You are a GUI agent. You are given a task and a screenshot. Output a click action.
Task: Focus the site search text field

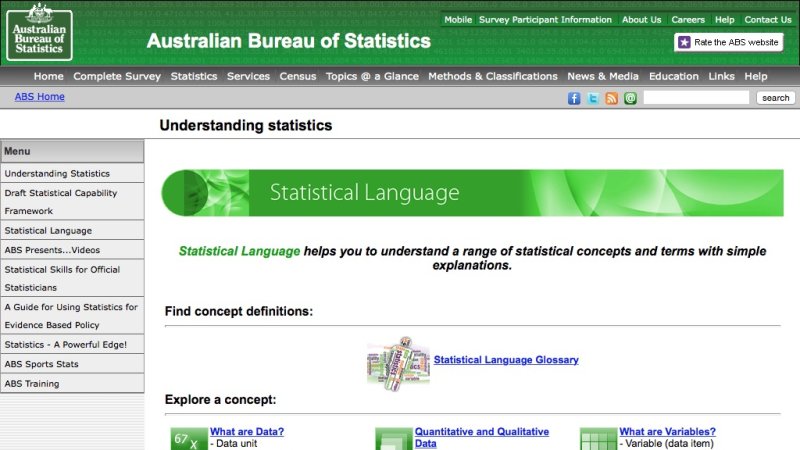coord(696,97)
